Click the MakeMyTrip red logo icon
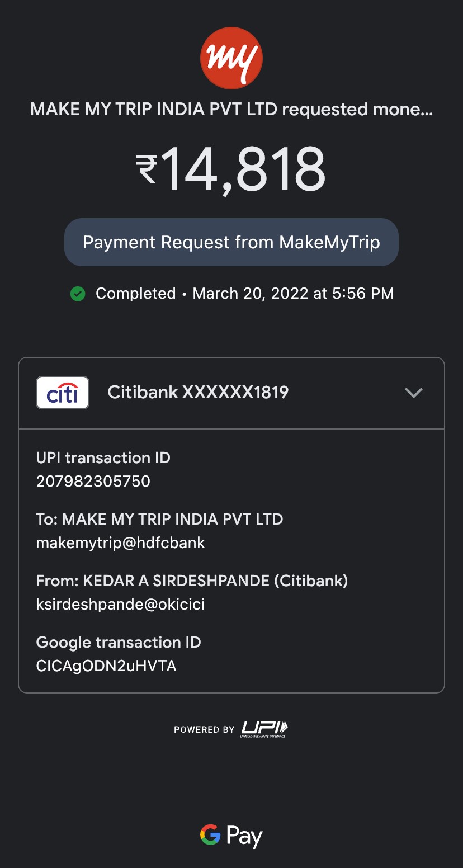This screenshot has width=463, height=868. 232,58
